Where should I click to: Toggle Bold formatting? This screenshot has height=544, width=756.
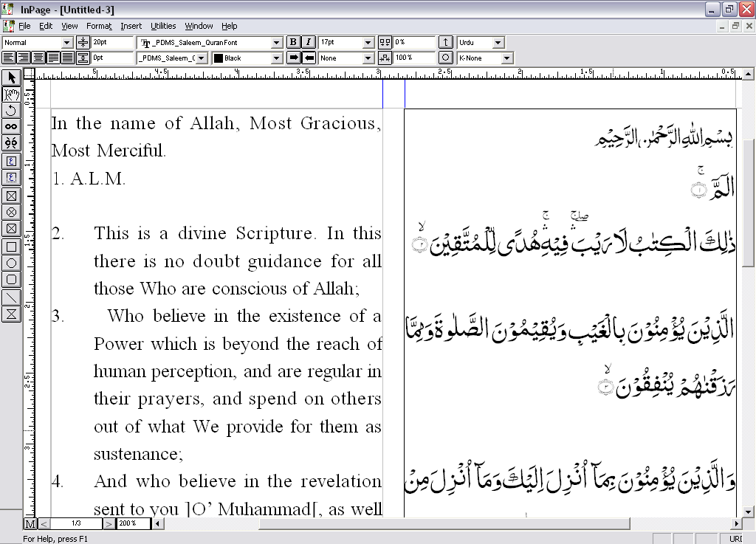click(293, 42)
